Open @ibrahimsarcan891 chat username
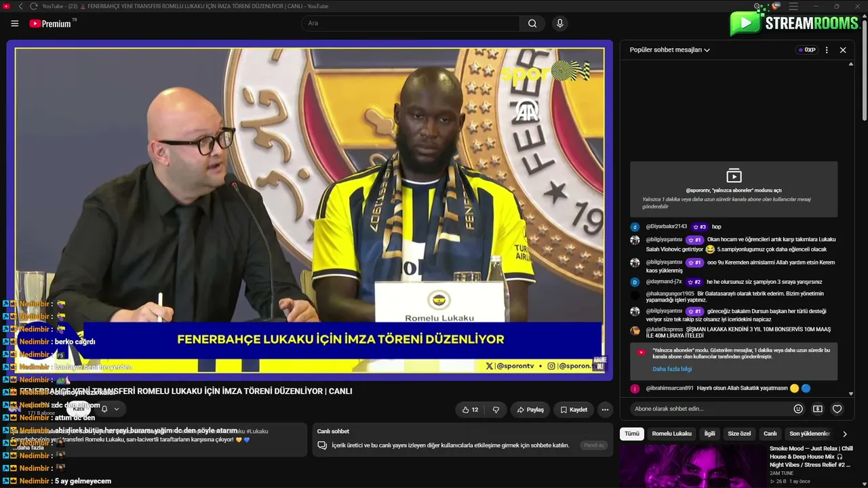868x488 pixels. pos(670,388)
